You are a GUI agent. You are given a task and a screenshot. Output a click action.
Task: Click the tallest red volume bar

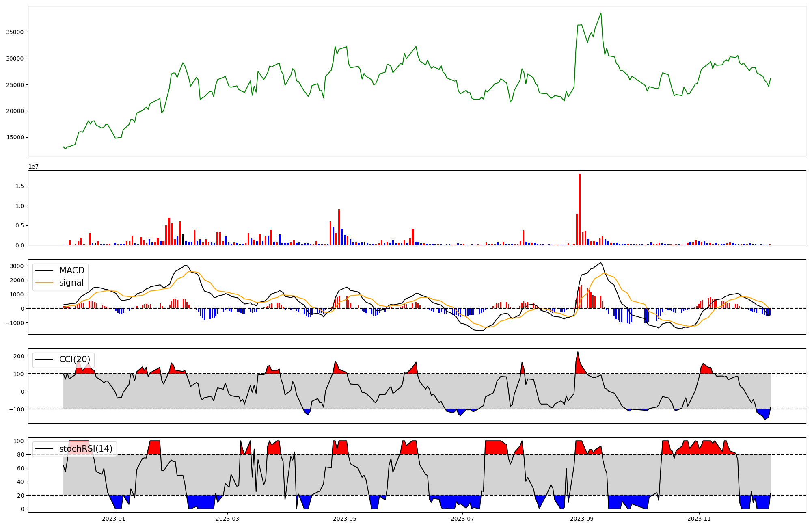click(x=580, y=209)
